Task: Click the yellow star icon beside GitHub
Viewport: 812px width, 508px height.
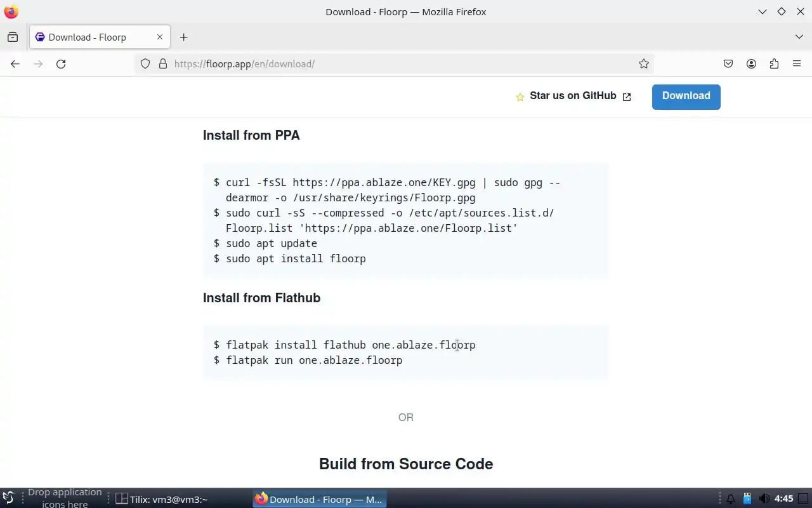Action: click(520, 97)
